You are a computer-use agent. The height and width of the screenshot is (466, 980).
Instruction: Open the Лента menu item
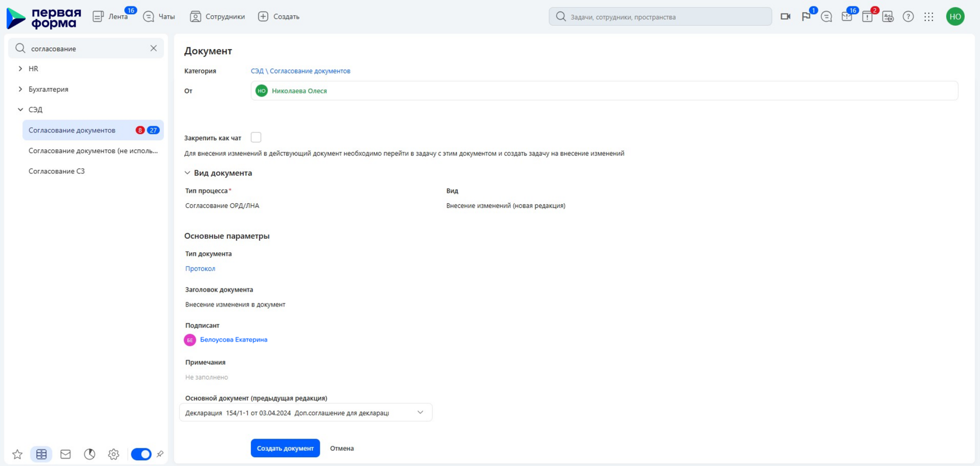pyautogui.click(x=118, y=17)
